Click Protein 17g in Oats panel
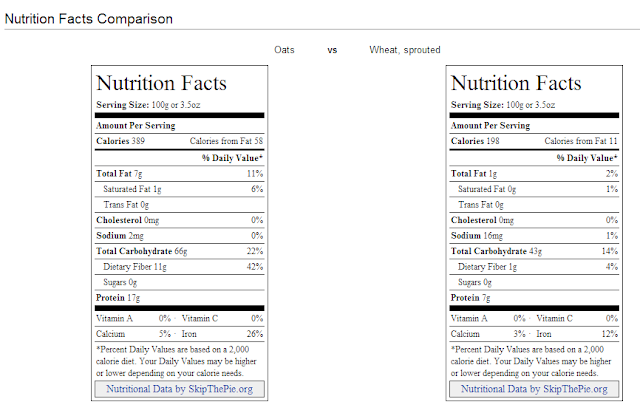Screen dimensions: 640x416 pyautogui.click(x=118, y=298)
